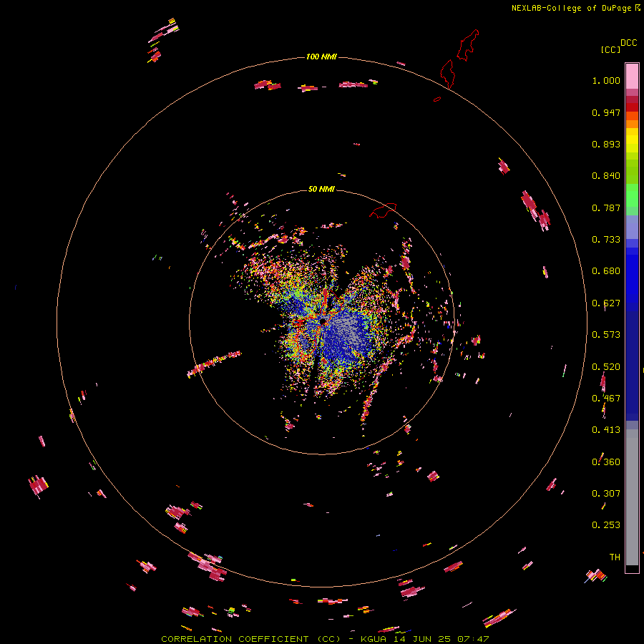Click the 1.000 scale value

pos(606,80)
